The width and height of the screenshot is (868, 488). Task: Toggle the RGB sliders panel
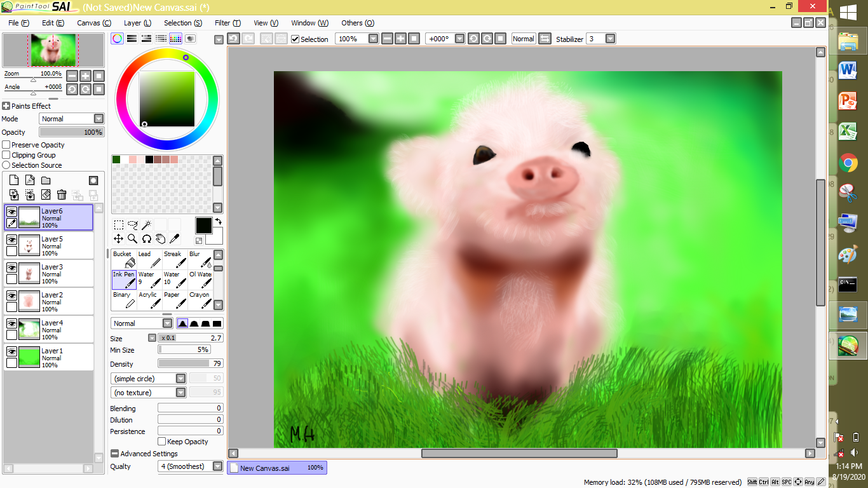tap(132, 39)
